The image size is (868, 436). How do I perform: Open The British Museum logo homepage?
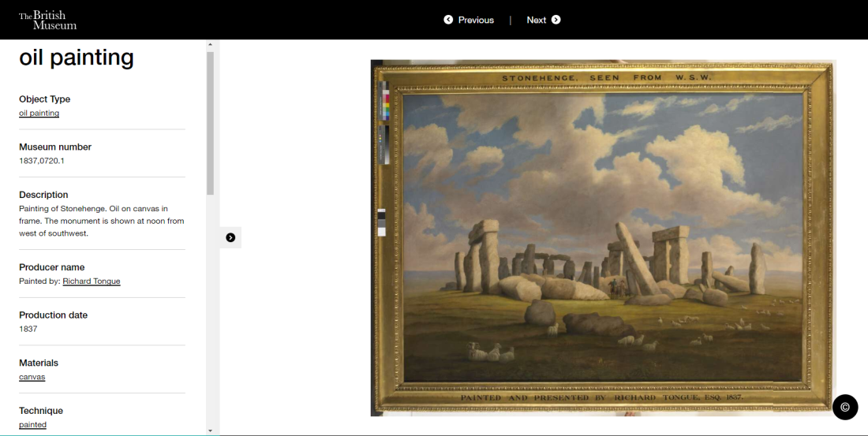click(x=47, y=20)
